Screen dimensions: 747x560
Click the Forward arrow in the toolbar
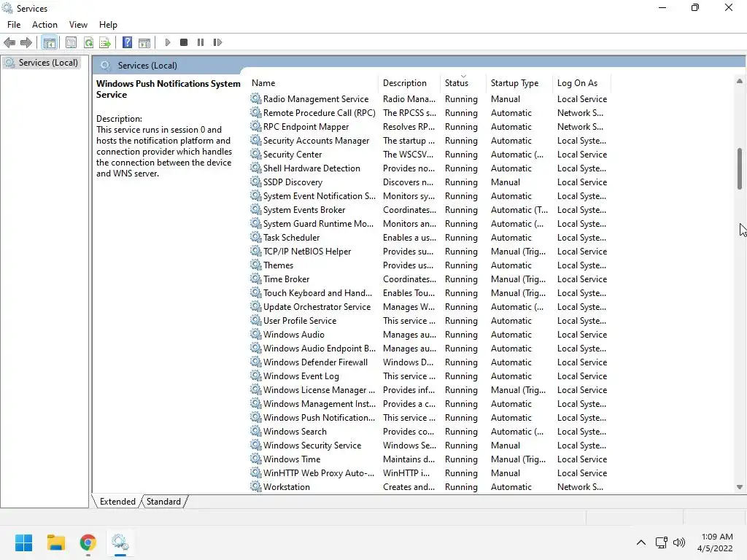(26, 42)
